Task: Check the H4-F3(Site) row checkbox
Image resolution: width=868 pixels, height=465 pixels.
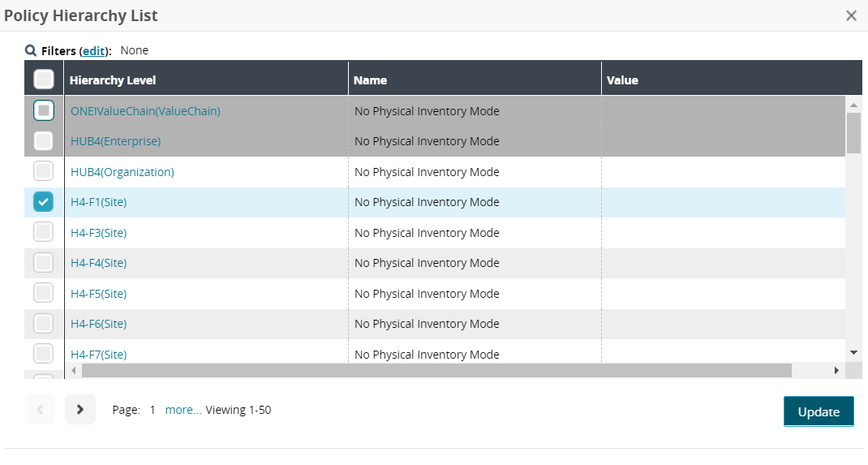Action: point(43,232)
